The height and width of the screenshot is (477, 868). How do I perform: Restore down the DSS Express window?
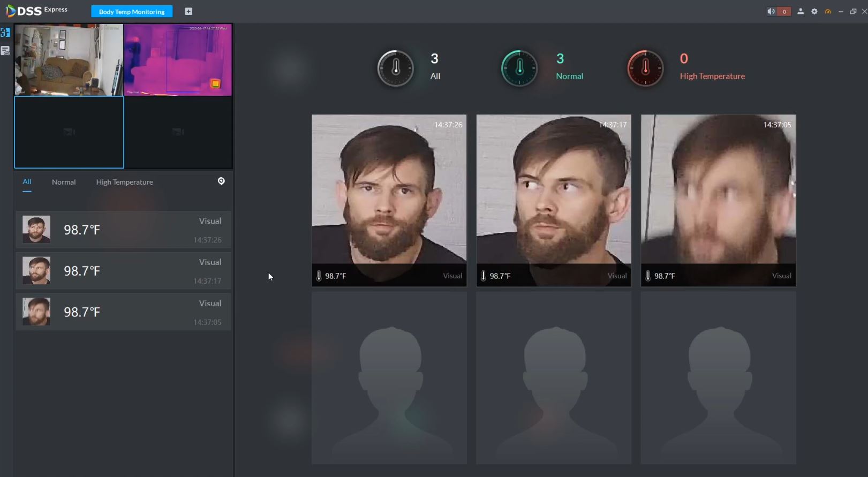[x=853, y=11]
